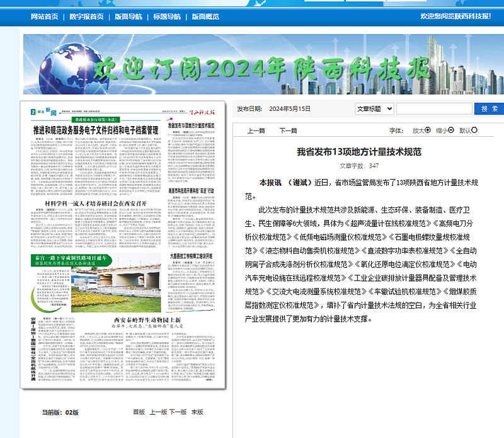
Task: Go to 网站首页 in the top navigation
Action: (x=44, y=16)
